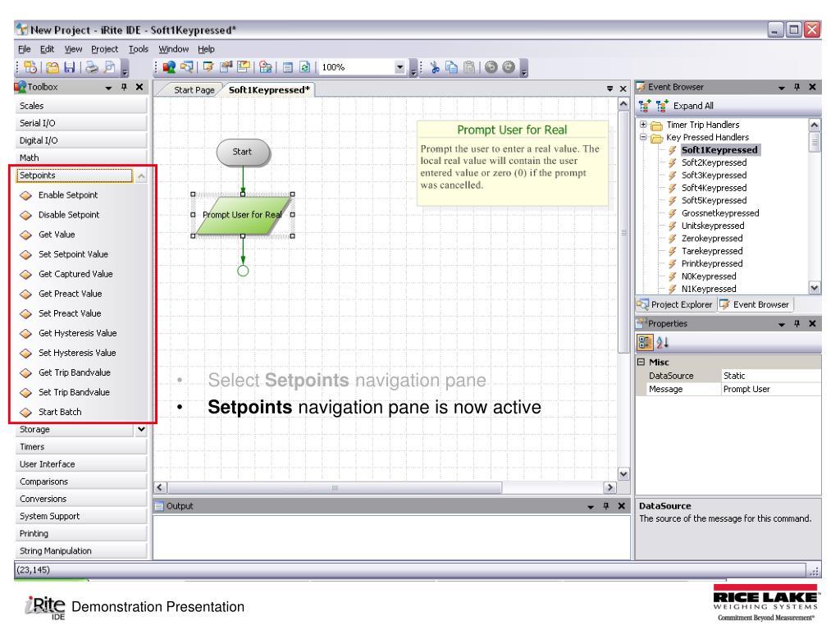The image size is (840, 630).
Task: Select N0Keypressed in the Event Browser
Action: click(x=709, y=276)
